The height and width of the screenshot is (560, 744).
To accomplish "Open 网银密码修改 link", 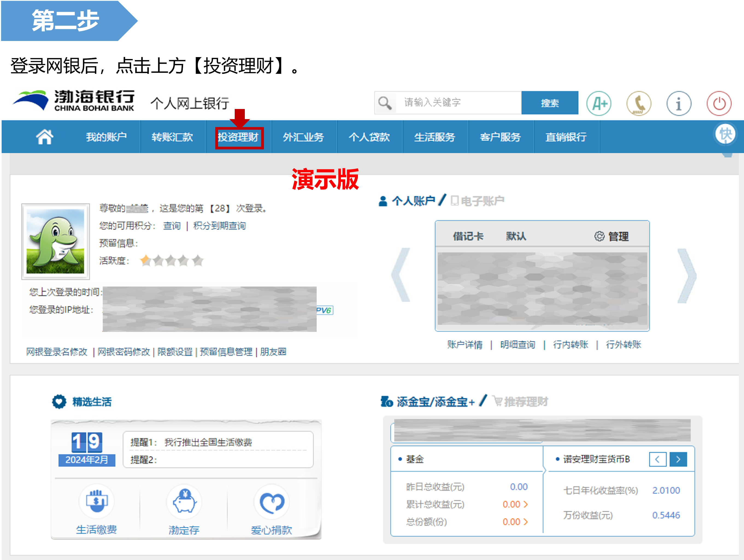I will click(x=123, y=352).
